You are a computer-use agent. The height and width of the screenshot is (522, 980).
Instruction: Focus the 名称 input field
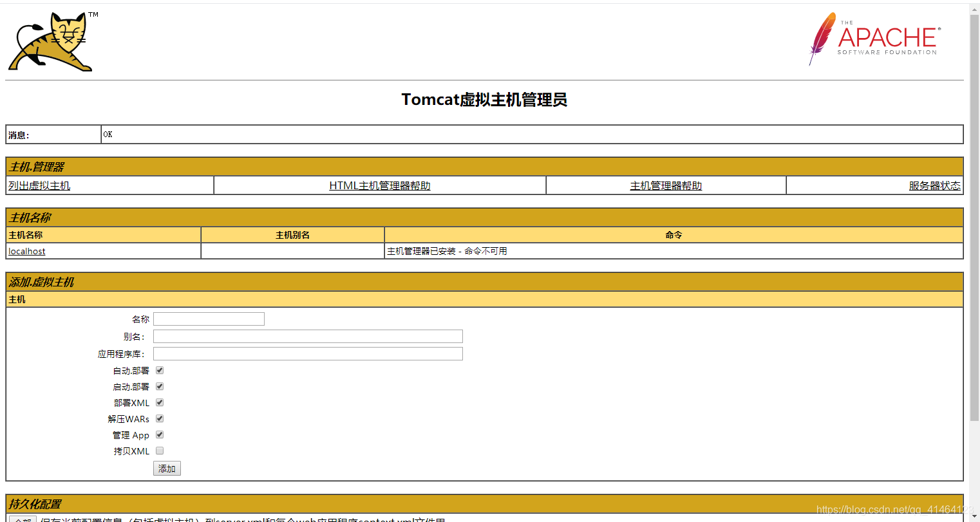point(209,319)
